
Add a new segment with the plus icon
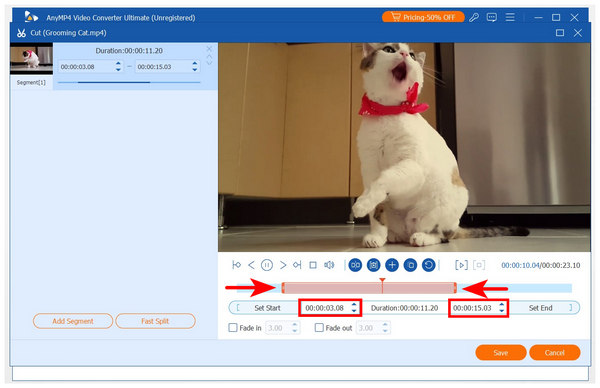(392, 265)
